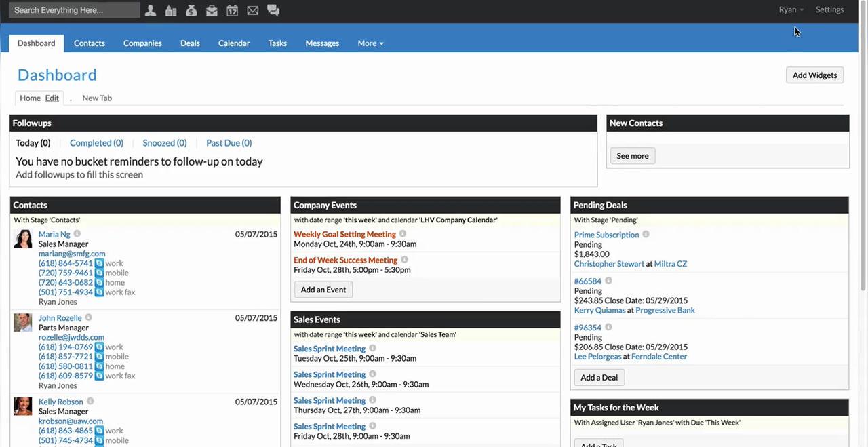Open John Rozelle's profile photo
The width and height of the screenshot is (868, 447).
(x=23, y=322)
